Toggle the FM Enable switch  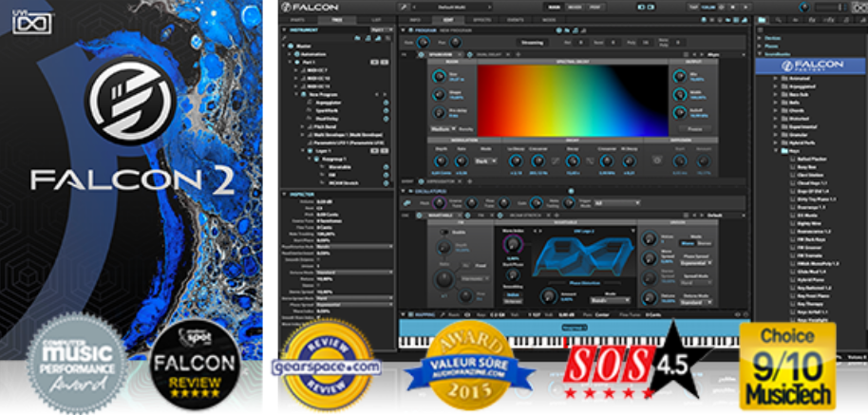coord(443,233)
